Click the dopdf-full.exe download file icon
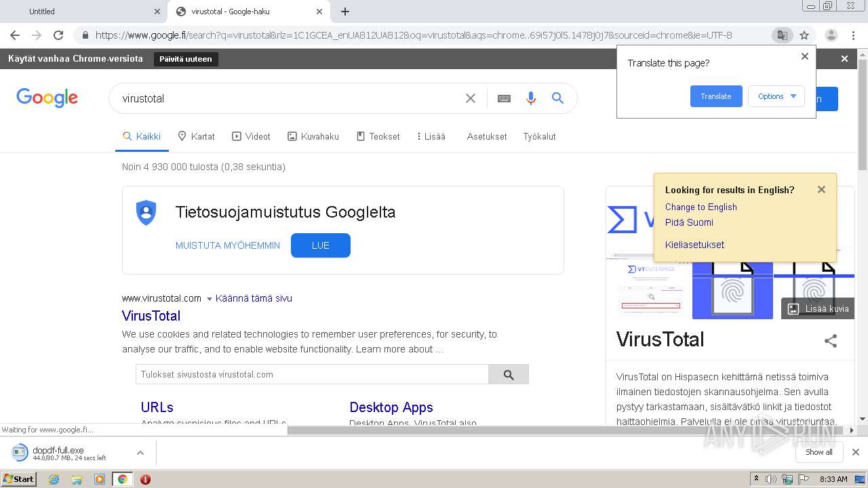This screenshot has width=868, height=488. coord(20,452)
